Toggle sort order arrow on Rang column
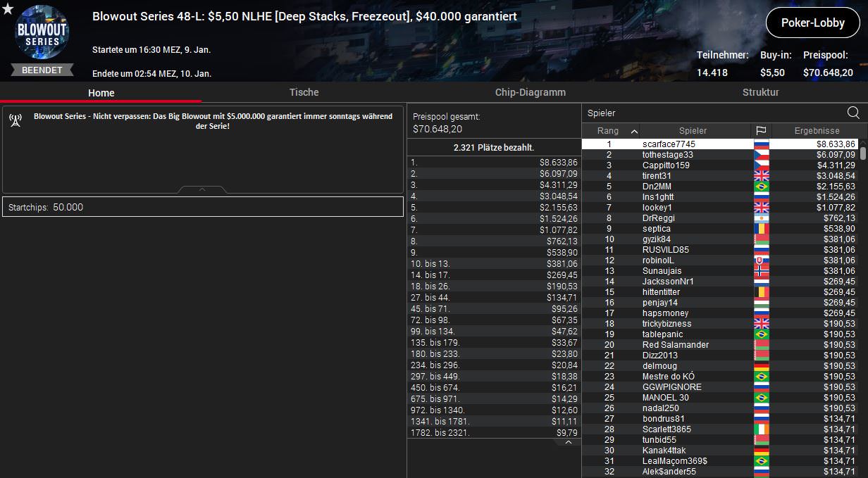868x478 pixels. (x=634, y=131)
